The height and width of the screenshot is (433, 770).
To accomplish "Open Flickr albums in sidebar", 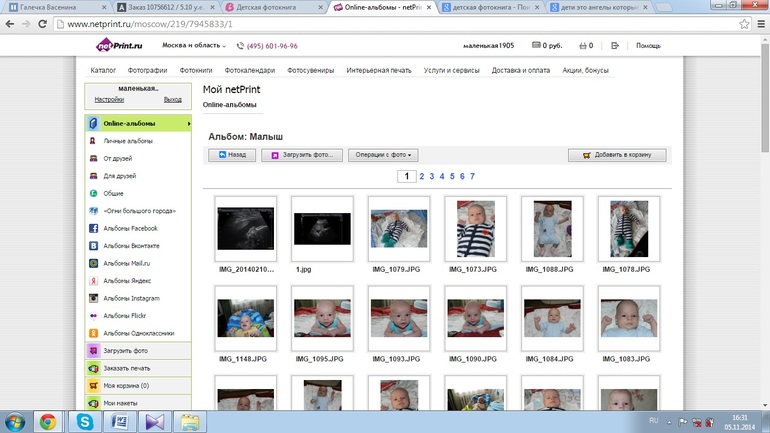I will point(126,315).
